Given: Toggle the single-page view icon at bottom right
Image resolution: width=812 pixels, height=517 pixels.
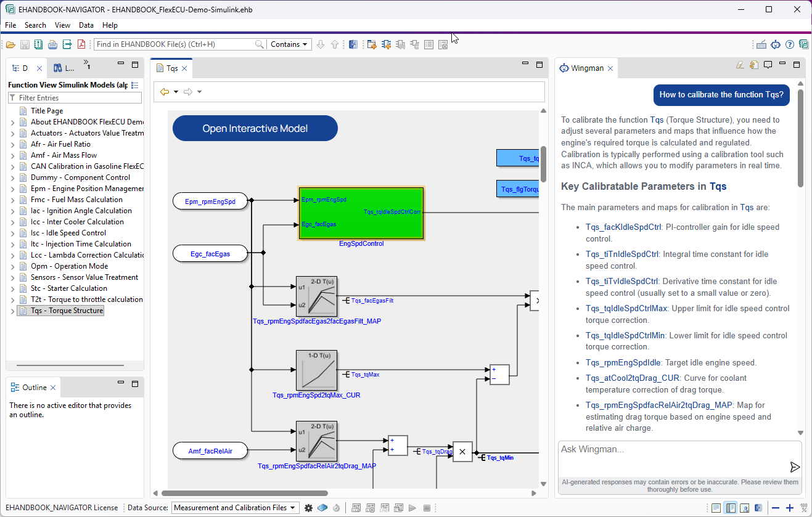Looking at the screenshot, I should coord(716,507).
